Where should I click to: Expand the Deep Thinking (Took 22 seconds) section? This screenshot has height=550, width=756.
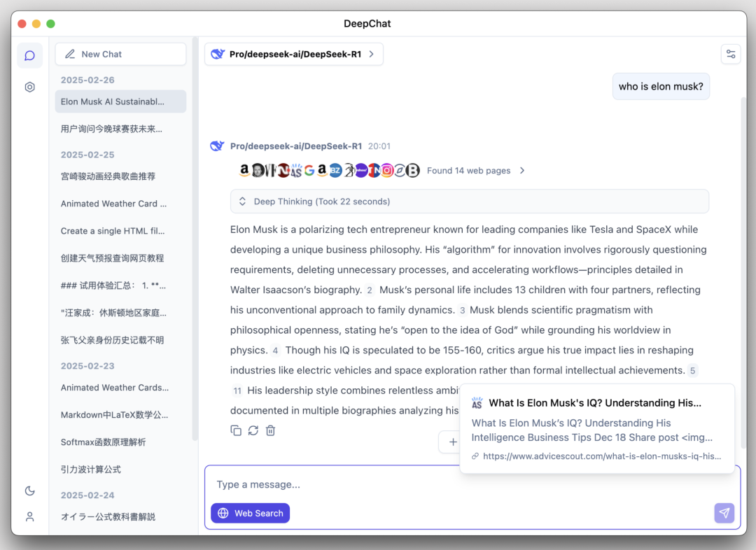point(469,202)
